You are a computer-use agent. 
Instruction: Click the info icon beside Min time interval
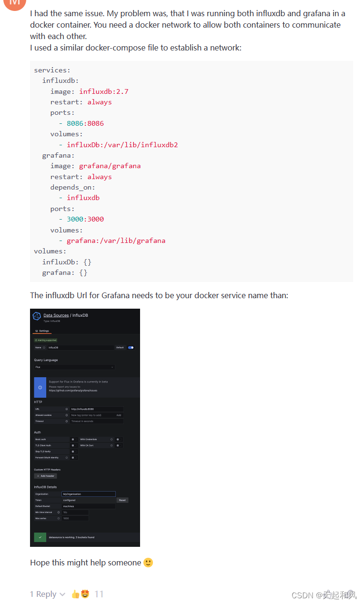59,512
